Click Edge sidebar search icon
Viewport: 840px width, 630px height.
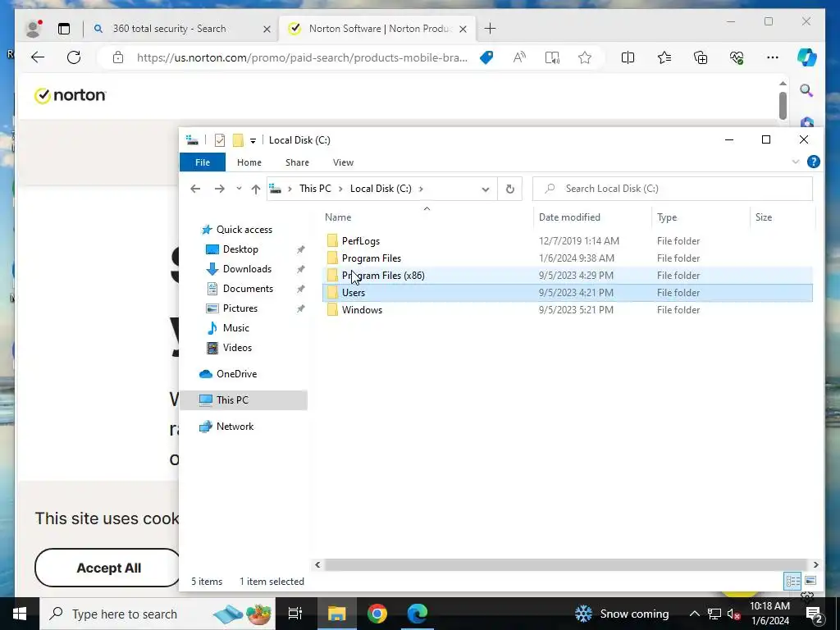(x=806, y=90)
